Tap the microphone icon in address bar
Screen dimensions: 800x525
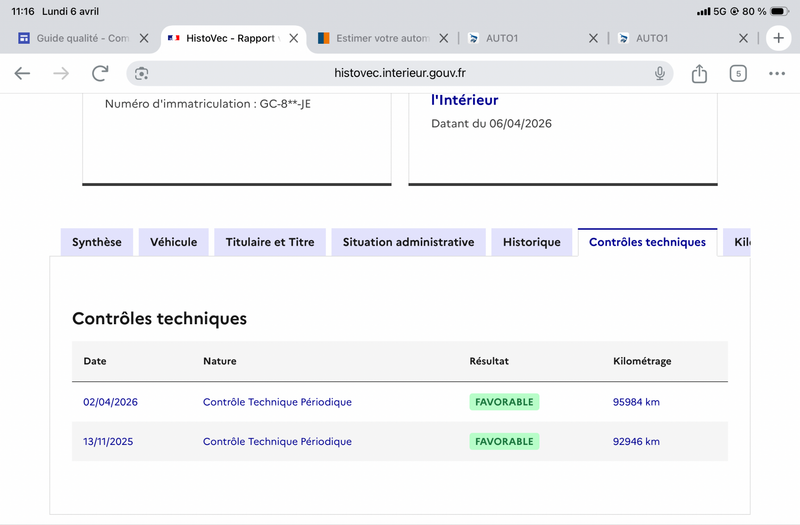(660, 73)
